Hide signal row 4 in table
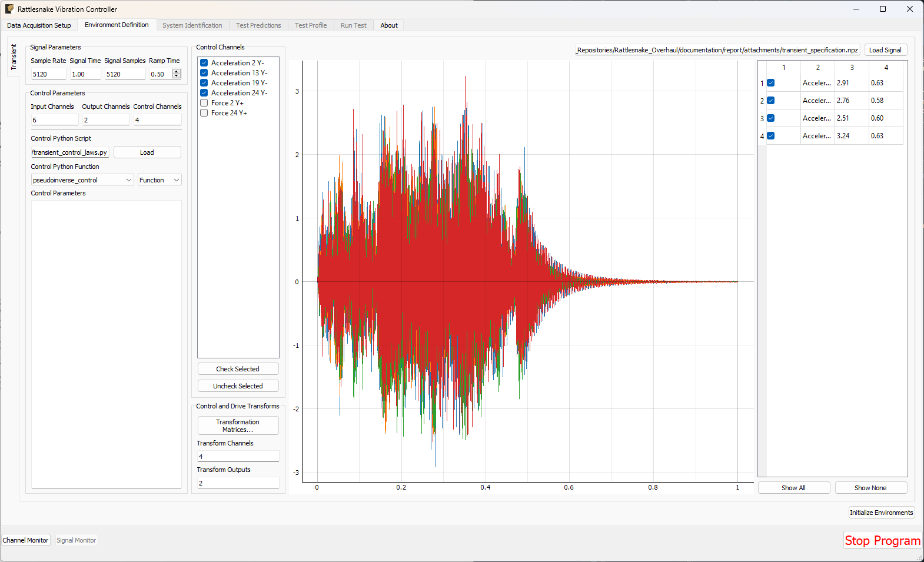The image size is (924, 562). [770, 136]
